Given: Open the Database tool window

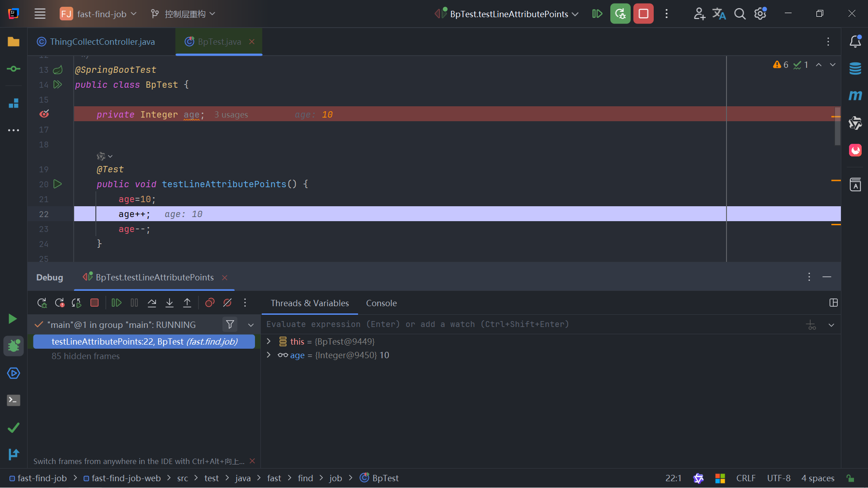Looking at the screenshot, I should (855, 69).
